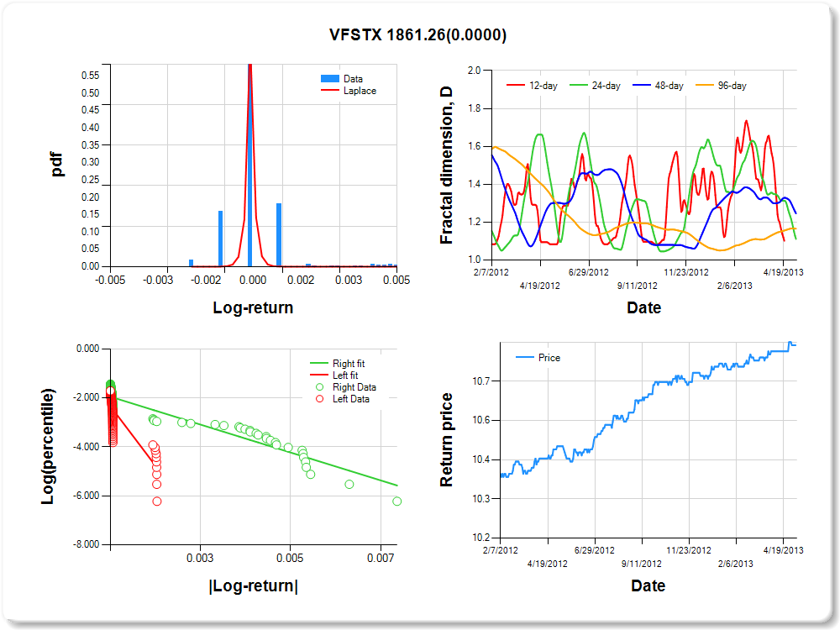The height and width of the screenshot is (630, 840).
Task: Click the 0.002 tick in histogram chart
Action: pos(301,281)
